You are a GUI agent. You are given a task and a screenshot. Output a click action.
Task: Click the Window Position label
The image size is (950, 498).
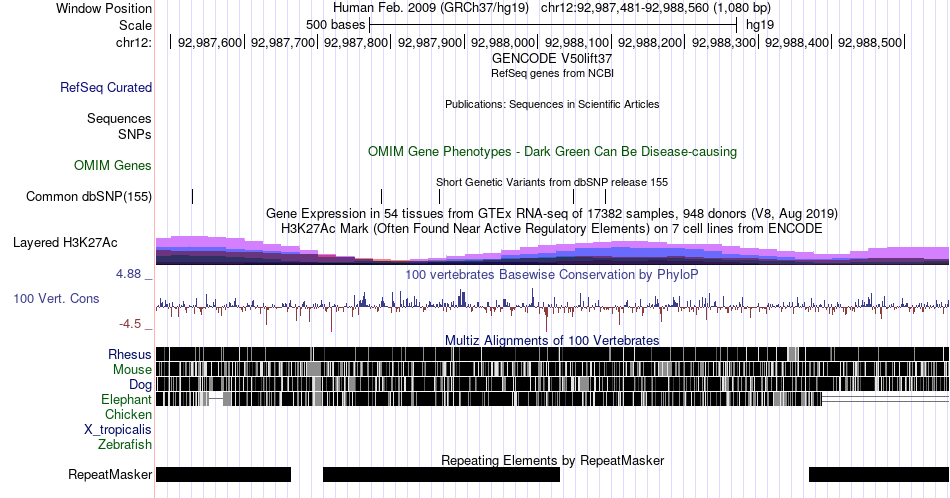click(x=104, y=8)
